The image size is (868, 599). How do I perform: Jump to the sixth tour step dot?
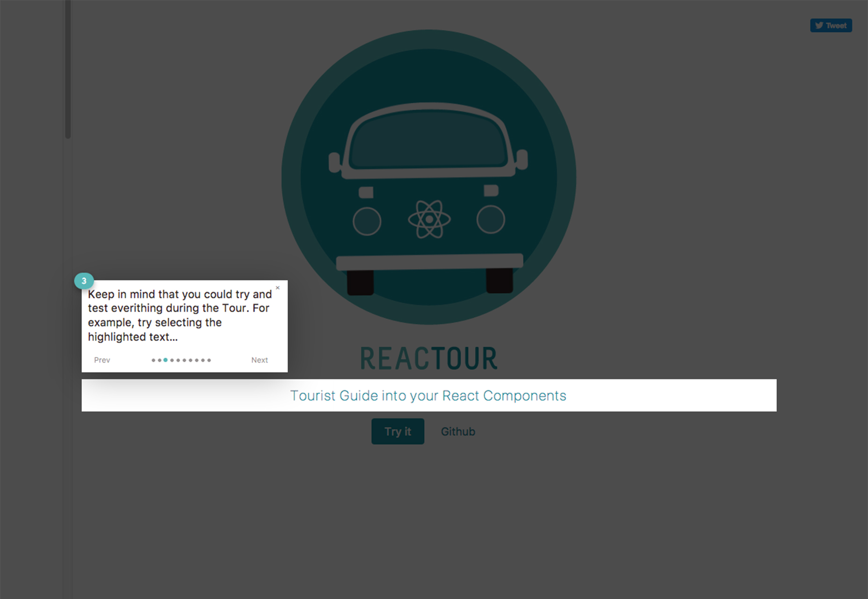pyautogui.click(x=184, y=360)
